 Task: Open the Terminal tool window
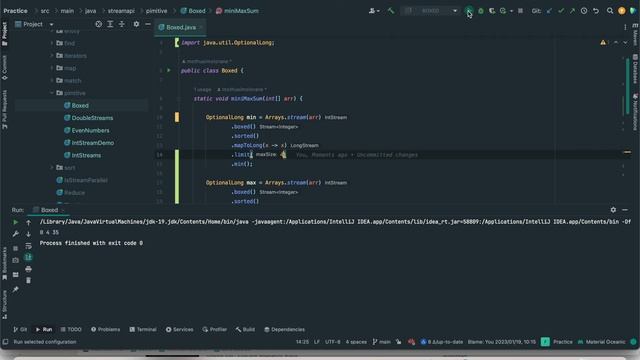click(x=143, y=330)
